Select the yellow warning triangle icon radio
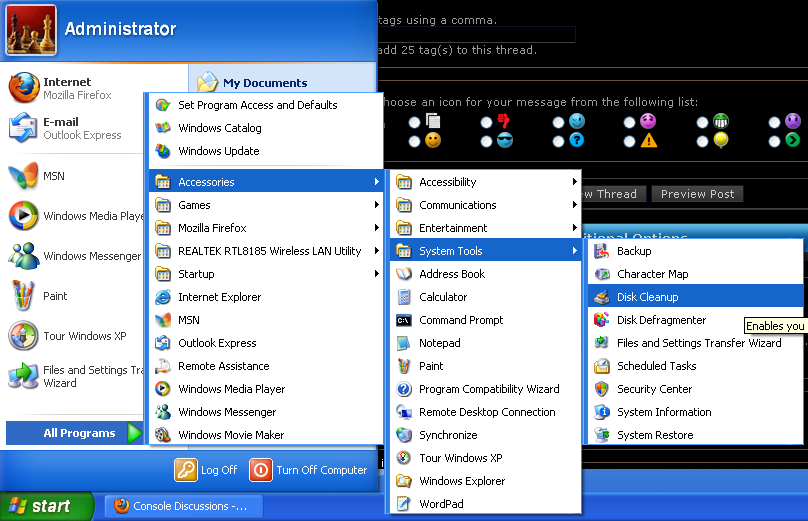Image resolution: width=808 pixels, height=521 pixels. click(629, 141)
